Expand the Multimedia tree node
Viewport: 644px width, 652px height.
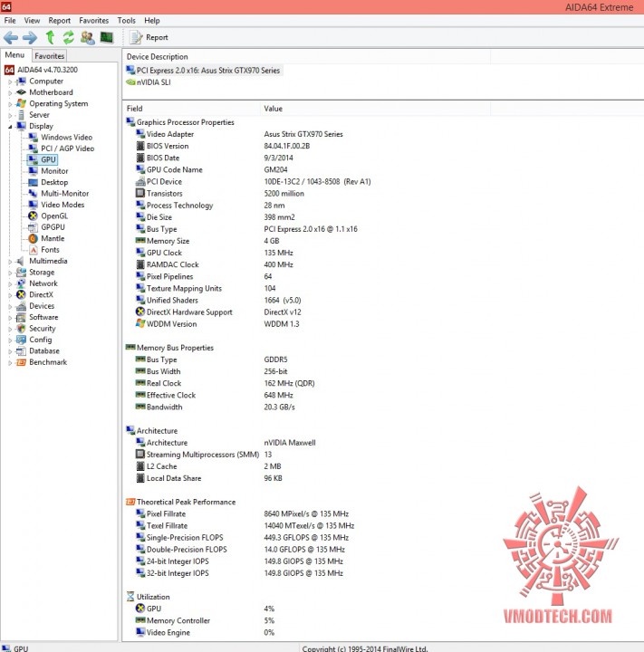coord(10,262)
